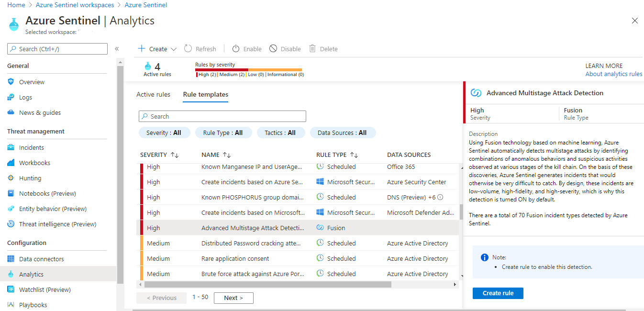Viewport: 644px width, 311px height.
Task: Switch to the Rule templates tab
Action: point(205,94)
